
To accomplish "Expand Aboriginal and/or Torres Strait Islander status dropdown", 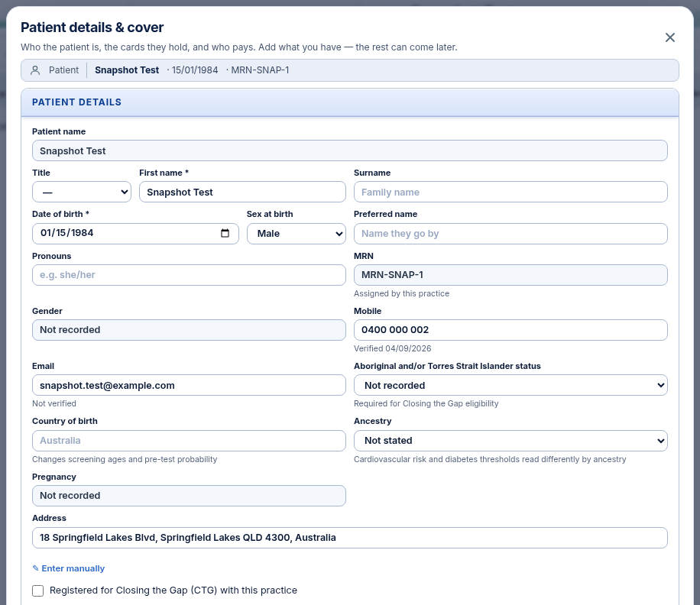I will click(510, 386).
